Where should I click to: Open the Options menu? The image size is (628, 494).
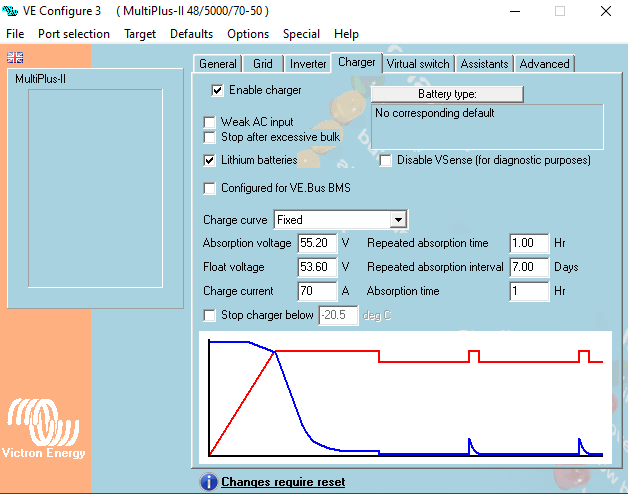coord(248,34)
